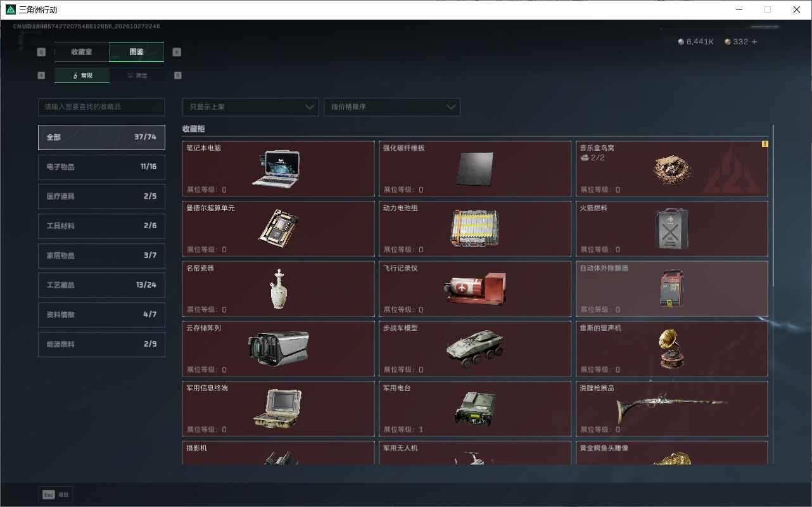Click the Esc 返回 back button
The height and width of the screenshot is (507, 812).
click(x=56, y=494)
